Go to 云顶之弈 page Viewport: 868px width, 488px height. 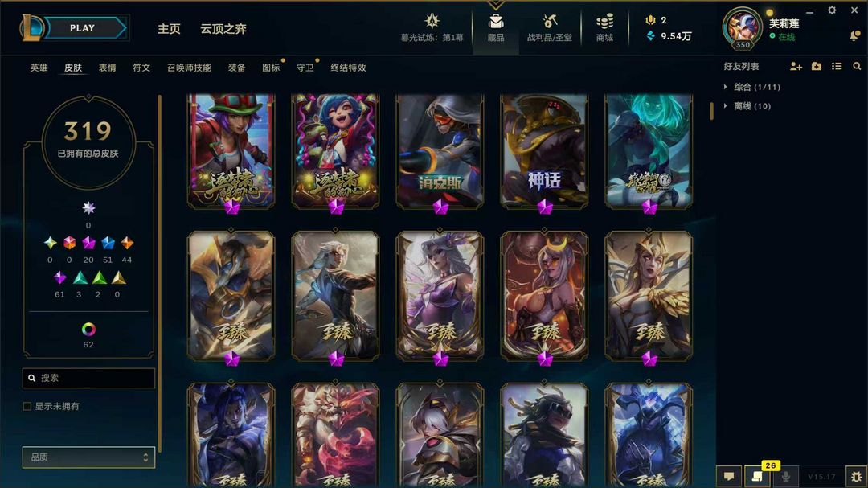[223, 29]
